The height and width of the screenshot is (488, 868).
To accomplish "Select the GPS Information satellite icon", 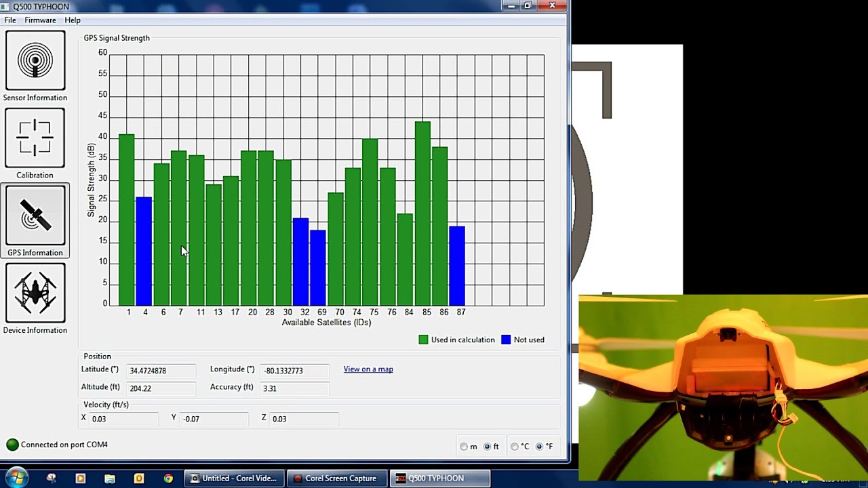I will point(35,215).
